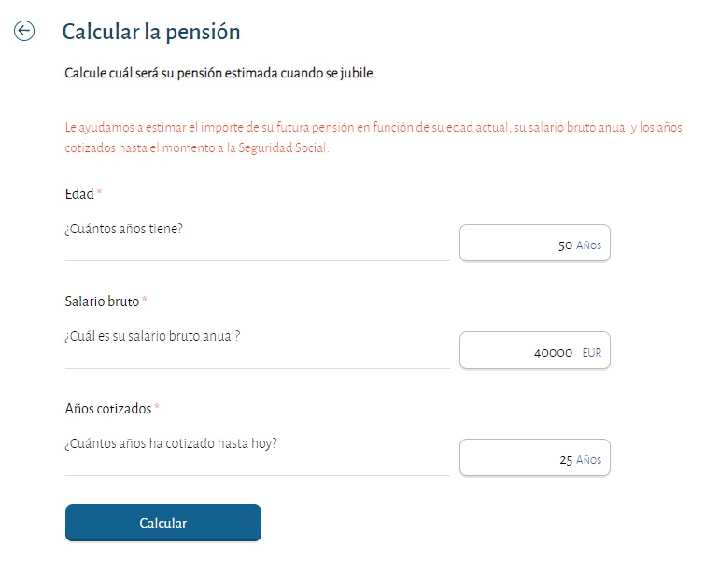Viewport: 705px width, 588px height.
Task: Click '¿Cuántos años ha cotizado hasta hoy?' text
Action: pos(171,441)
